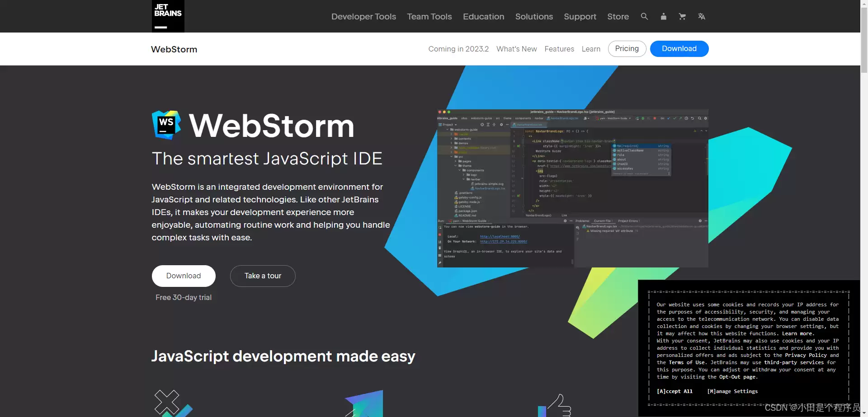868x417 pixels.
Task: Click the Pricing button
Action: [x=627, y=49]
